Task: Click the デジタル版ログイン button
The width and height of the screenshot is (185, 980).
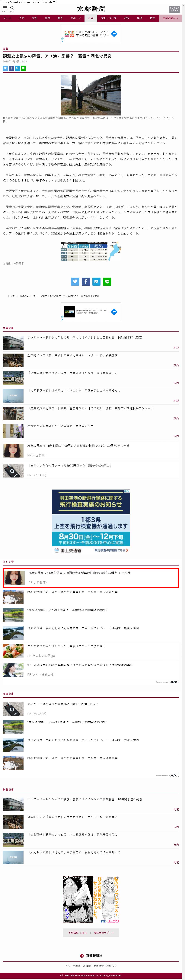Action: pyautogui.click(x=174, y=9)
